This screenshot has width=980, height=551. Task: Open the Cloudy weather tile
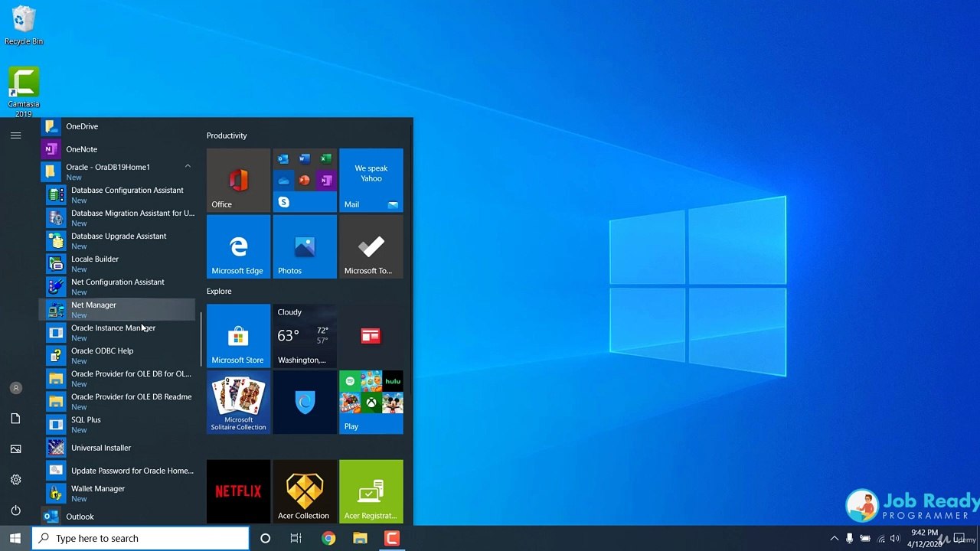[305, 336]
